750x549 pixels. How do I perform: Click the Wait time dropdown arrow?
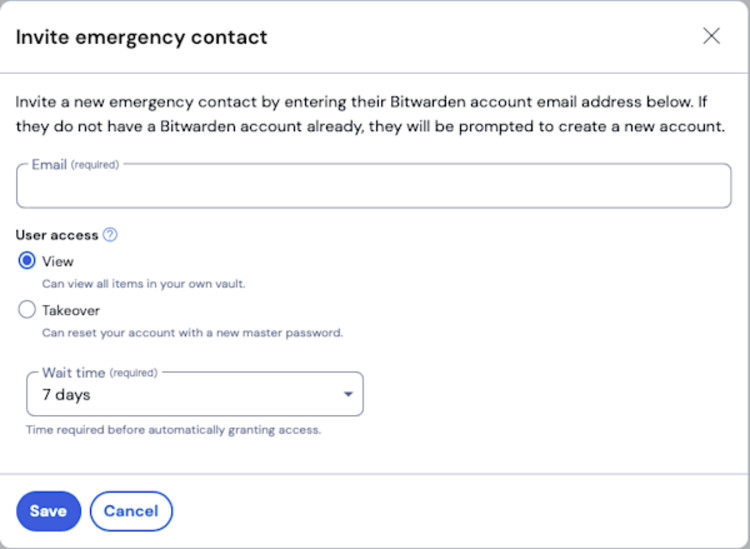click(x=348, y=395)
